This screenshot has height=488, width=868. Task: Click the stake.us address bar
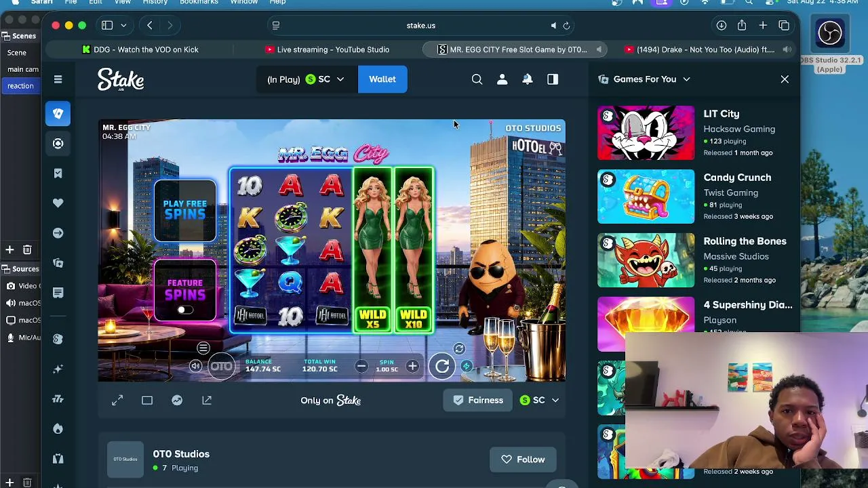pos(421,26)
